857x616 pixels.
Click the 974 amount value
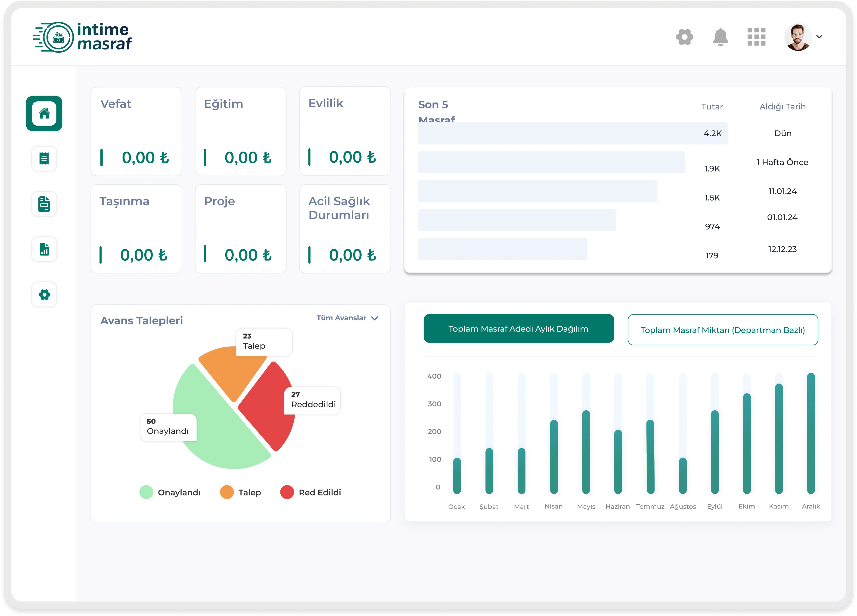(x=712, y=227)
